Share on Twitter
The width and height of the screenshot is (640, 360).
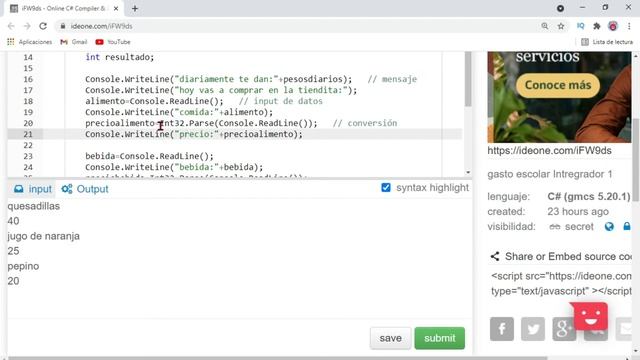point(533,329)
